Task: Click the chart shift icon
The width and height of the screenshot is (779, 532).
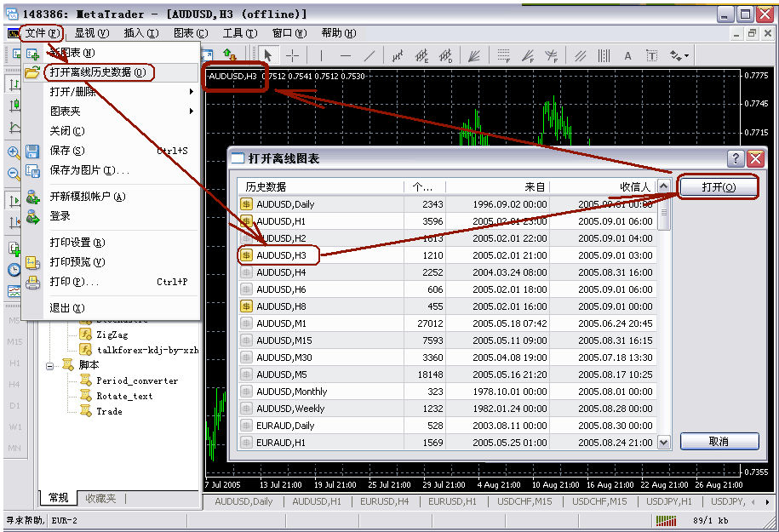Action: pos(14,222)
